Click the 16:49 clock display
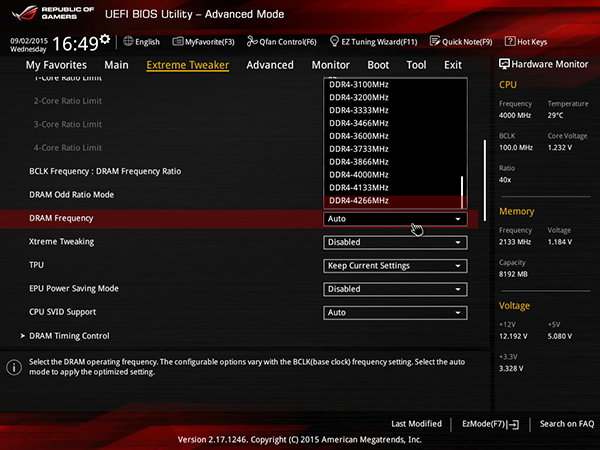Image resolution: width=600 pixels, height=450 pixels. click(75, 44)
